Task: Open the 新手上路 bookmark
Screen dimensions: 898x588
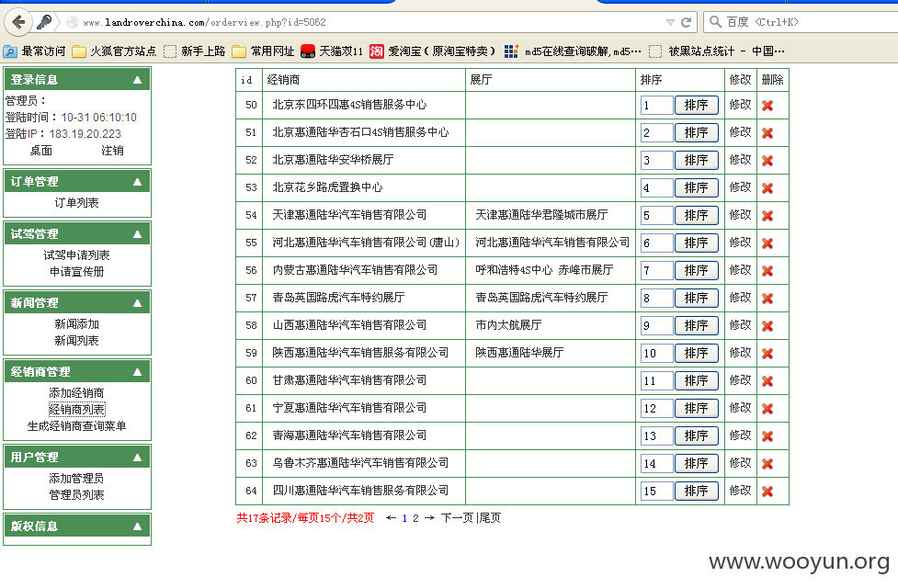Action: (x=195, y=51)
